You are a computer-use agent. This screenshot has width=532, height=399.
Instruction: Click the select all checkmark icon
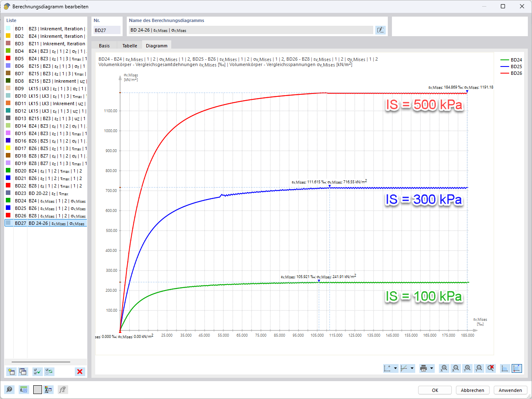tap(37, 372)
